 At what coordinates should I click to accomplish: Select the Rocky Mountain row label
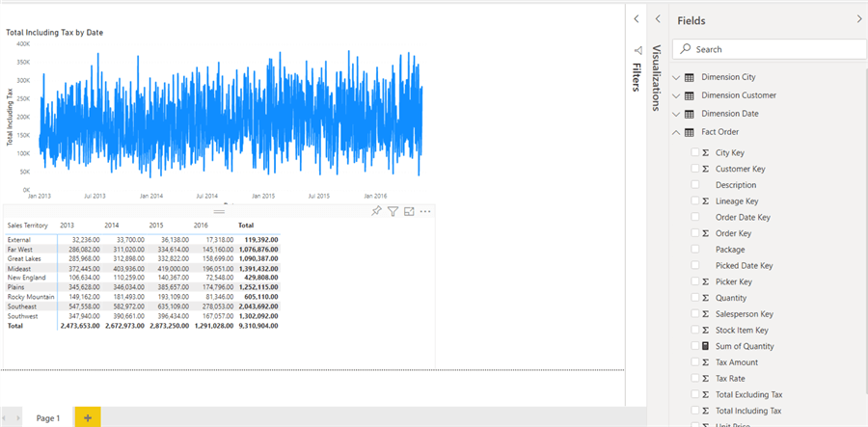[31, 297]
